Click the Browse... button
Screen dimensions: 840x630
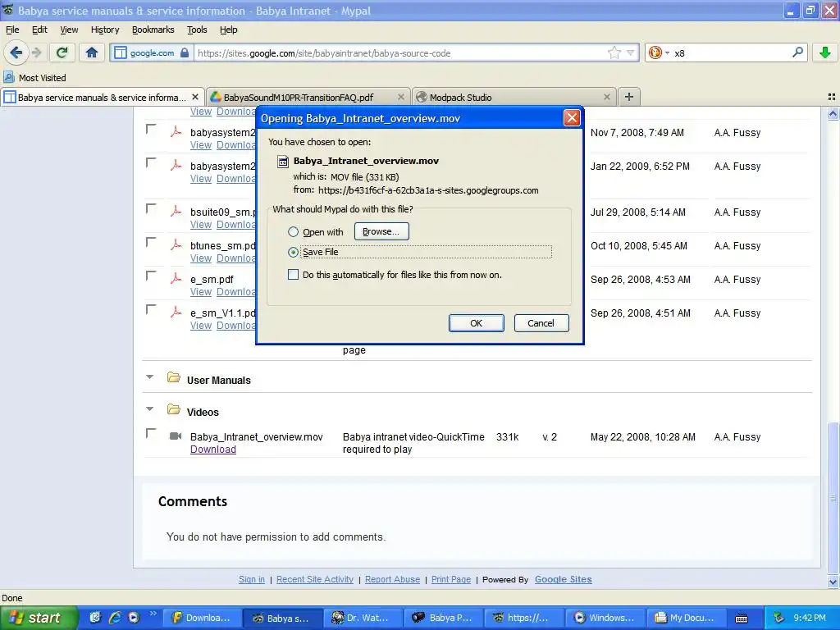pyautogui.click(x=381, y=231)
